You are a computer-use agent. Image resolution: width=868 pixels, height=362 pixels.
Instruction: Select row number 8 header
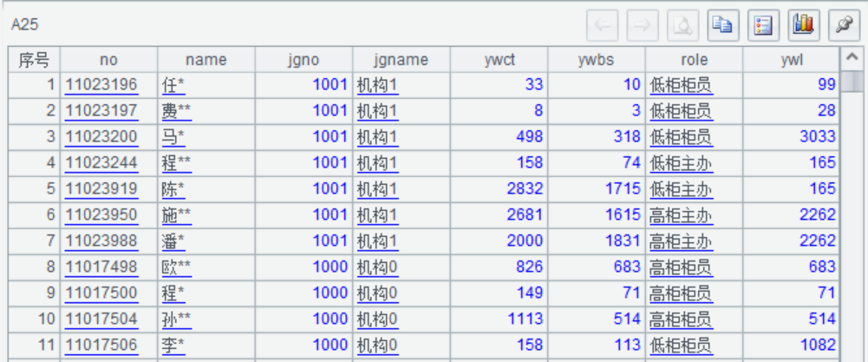pos(34,267)
